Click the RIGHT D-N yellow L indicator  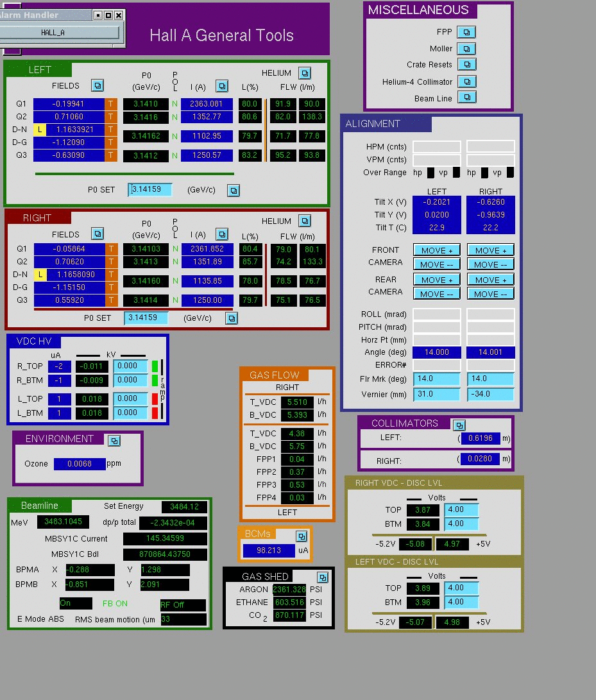(40, 275)
